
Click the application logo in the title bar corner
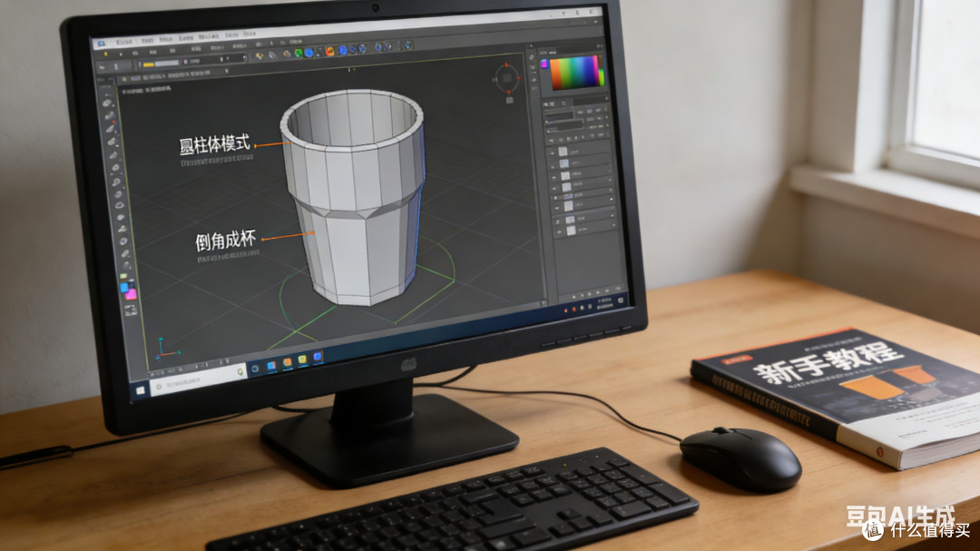click(x=102, y=44)
